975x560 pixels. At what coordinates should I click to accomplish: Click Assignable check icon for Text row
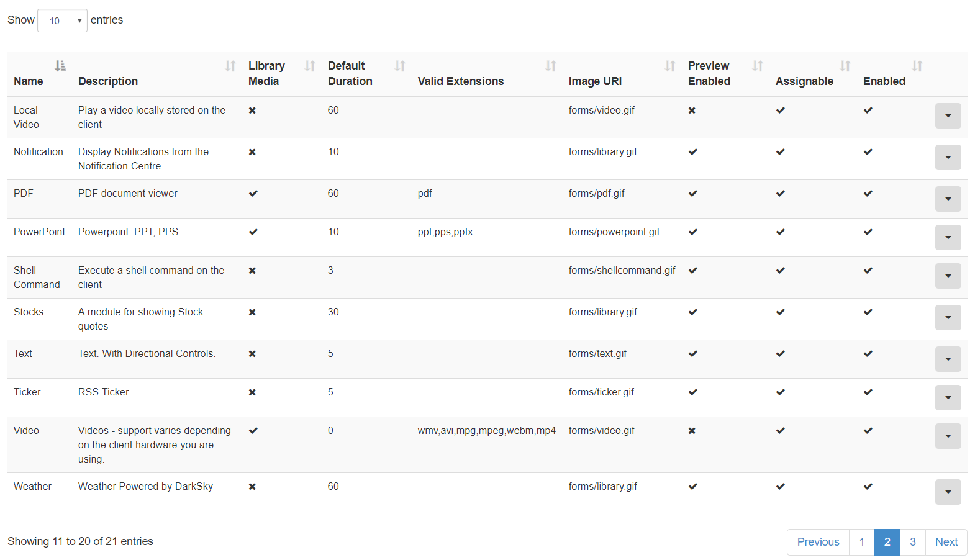click(x=781, y=354)
